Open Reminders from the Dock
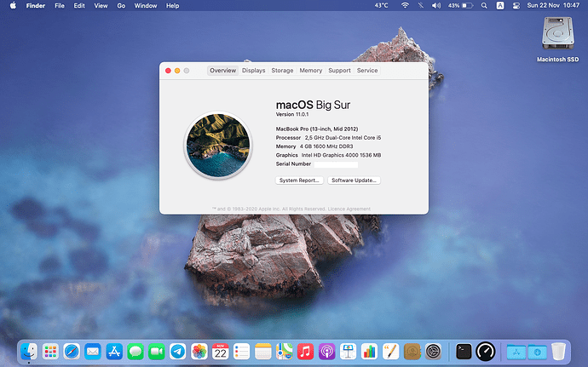Image resolution: width=588 pixels, height=367 pixels. 241,352
